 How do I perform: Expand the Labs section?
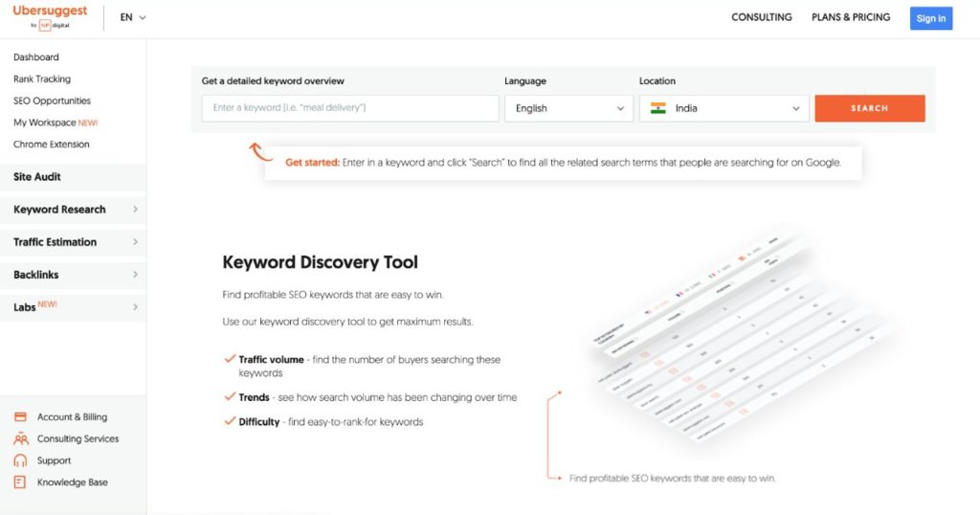pos(73,307)
